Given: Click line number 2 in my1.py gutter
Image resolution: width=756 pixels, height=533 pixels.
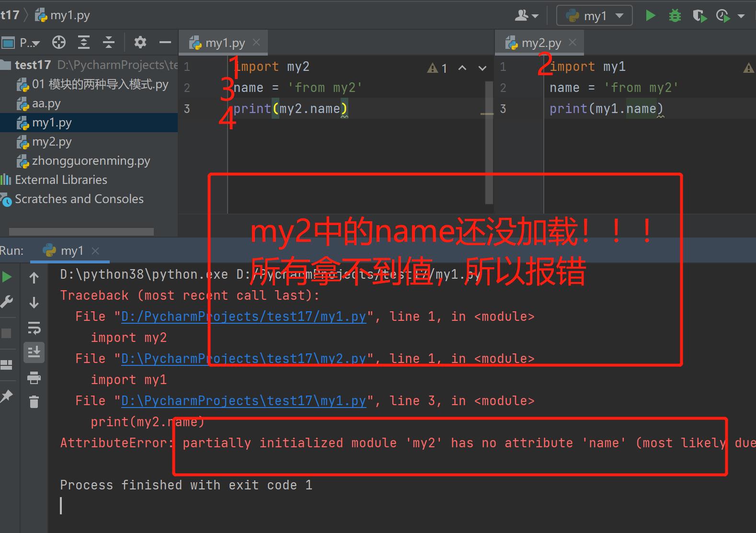Looking at the screenshot, I should click(x=187, y=88).
